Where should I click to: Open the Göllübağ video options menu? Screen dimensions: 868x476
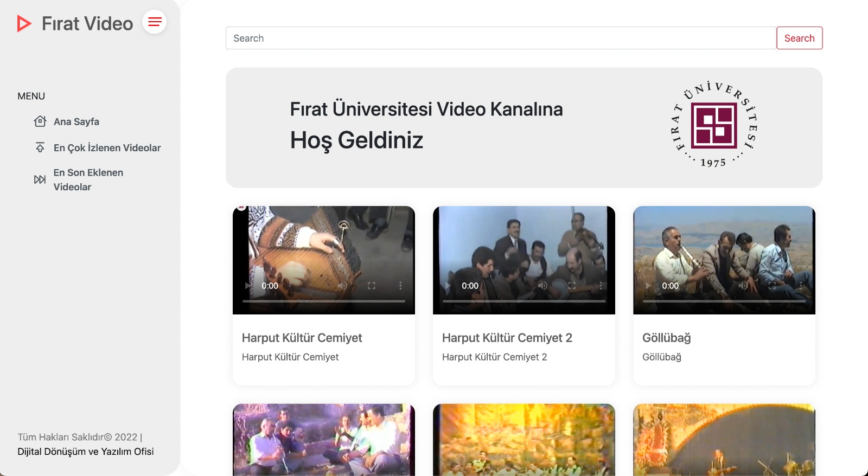(801, 286)
